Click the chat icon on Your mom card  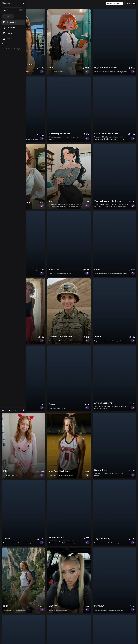[x=87, y=273]
